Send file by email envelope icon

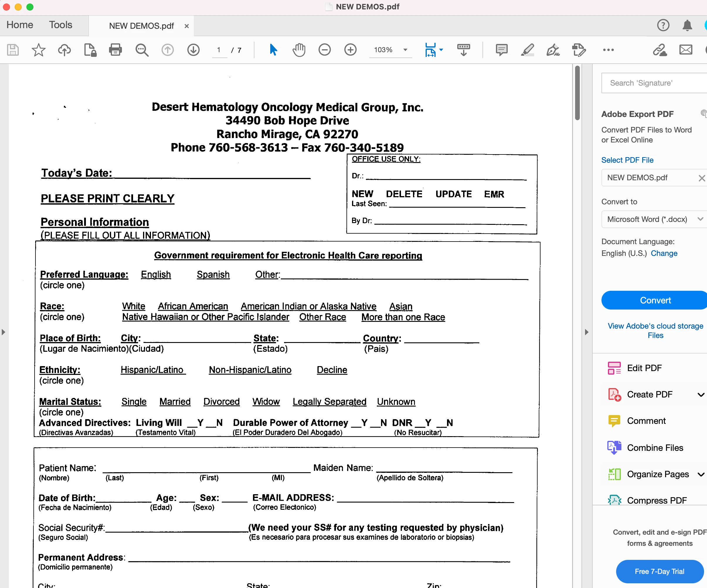(685, 50)
